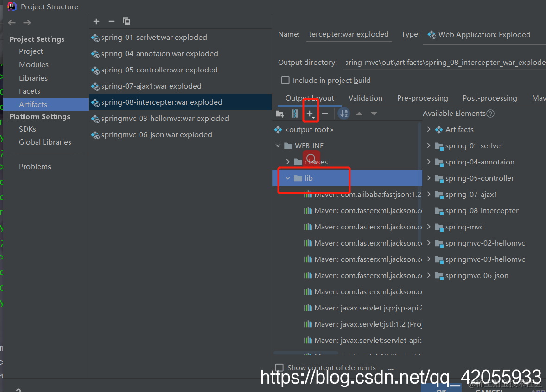This screenshot has width=546, height=392.
Task: Select spring-04-annotaion:war exploded artifact
Action: [x=180, y=54]
